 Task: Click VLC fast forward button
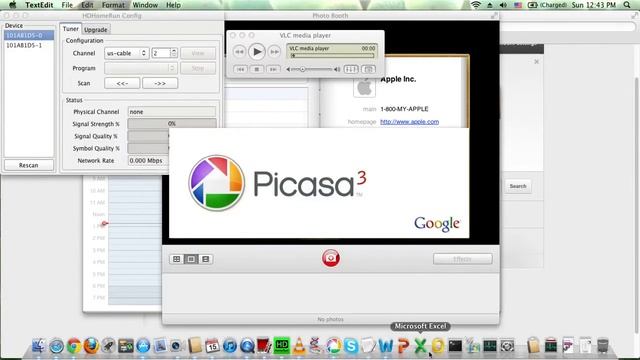click(x=275, y=52)
